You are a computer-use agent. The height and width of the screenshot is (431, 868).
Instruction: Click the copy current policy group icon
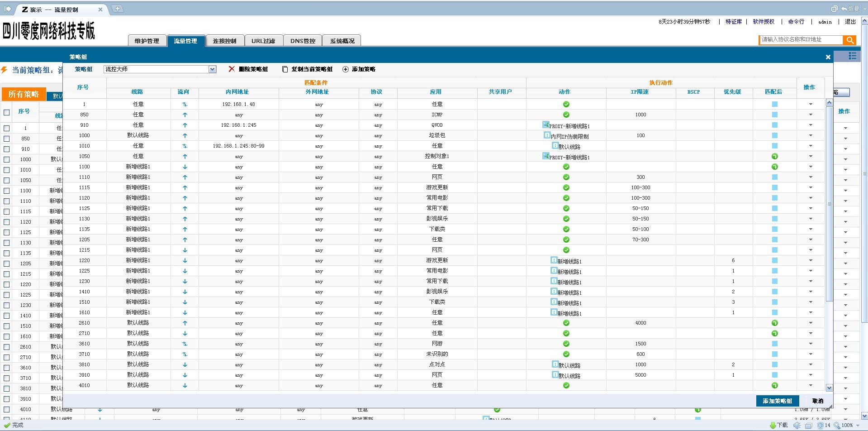click(x=285, y=69)
